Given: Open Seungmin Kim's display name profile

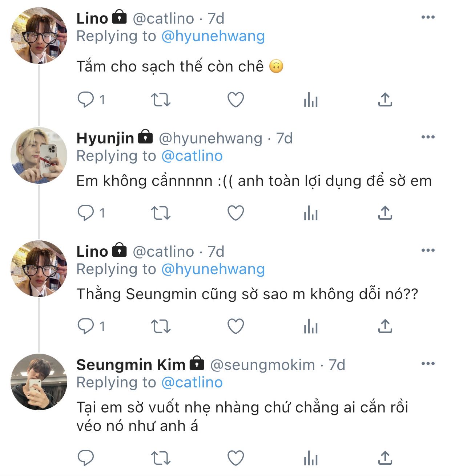Looking at the screenshot, I should 131,365.
